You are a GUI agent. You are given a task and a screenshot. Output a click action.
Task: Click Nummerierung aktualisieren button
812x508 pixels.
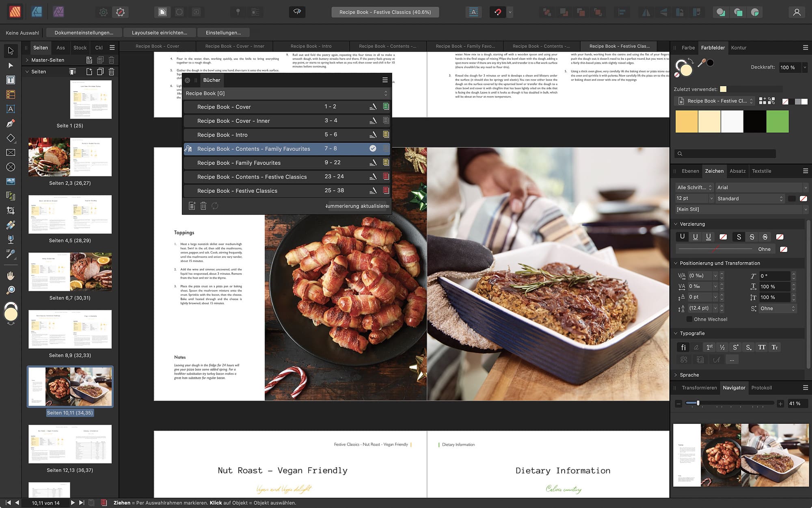[357, 206]
